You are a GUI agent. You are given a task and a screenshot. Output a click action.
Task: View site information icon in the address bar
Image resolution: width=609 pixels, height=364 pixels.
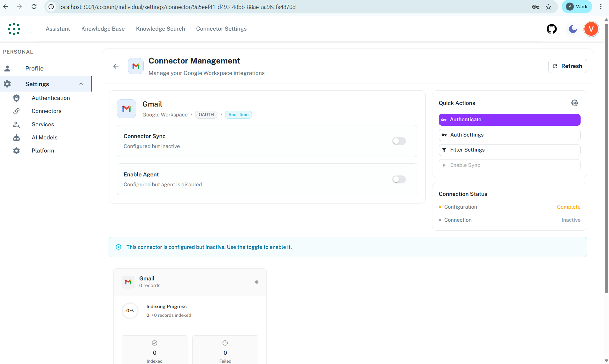(51, 7)
